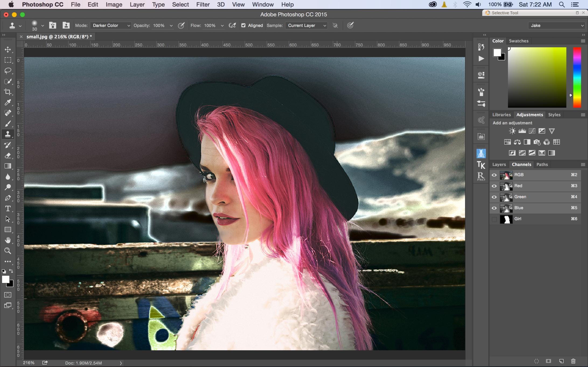
Task: Load channel as selection icon
Action: [536, 361]
